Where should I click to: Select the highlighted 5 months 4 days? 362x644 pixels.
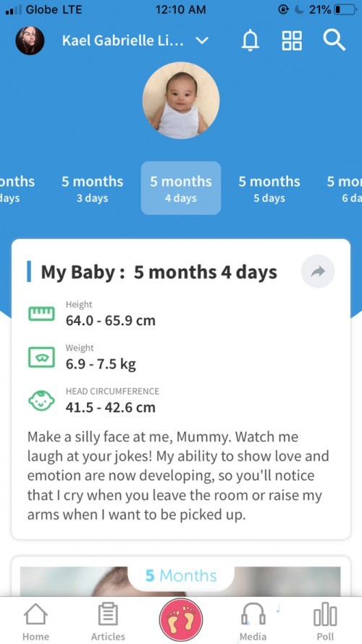[x=181, y=188]
